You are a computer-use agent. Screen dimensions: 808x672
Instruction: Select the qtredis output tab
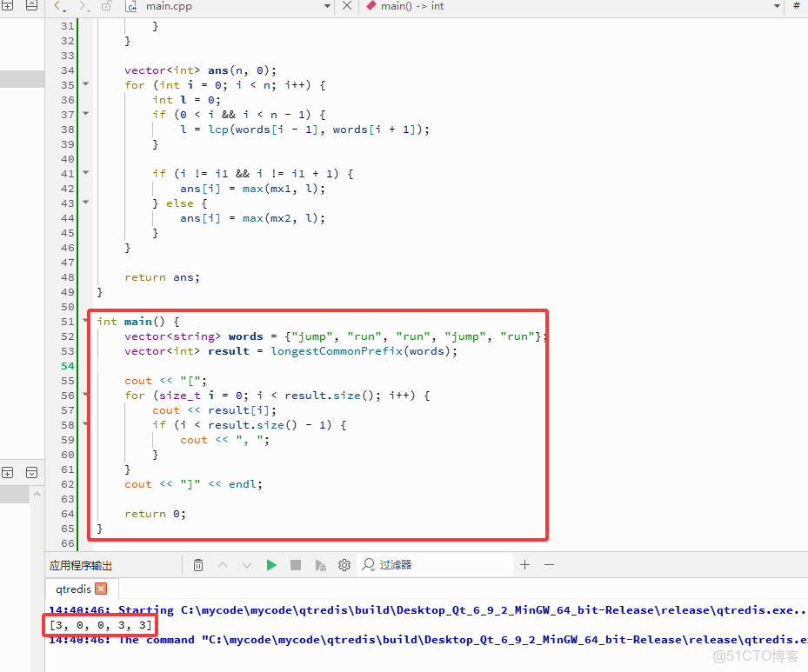point(73,589)
